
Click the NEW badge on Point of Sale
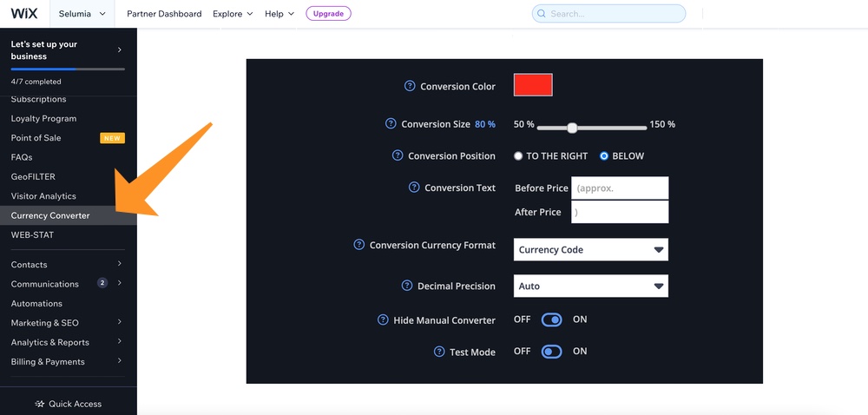tap(112, 138)
